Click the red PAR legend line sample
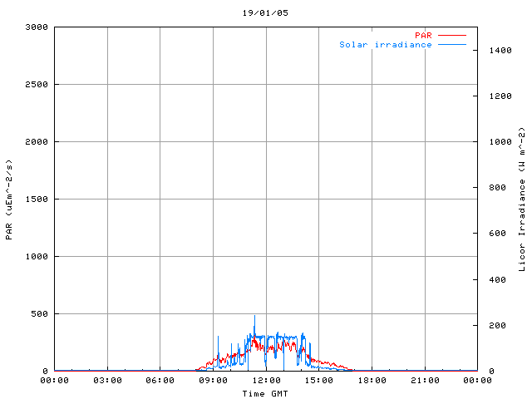 tap(452, 36)
